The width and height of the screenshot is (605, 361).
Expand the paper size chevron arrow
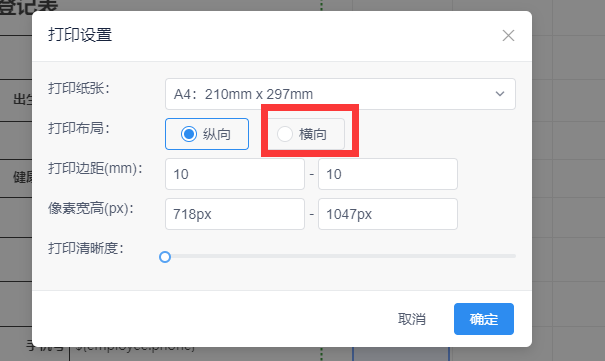500,94
